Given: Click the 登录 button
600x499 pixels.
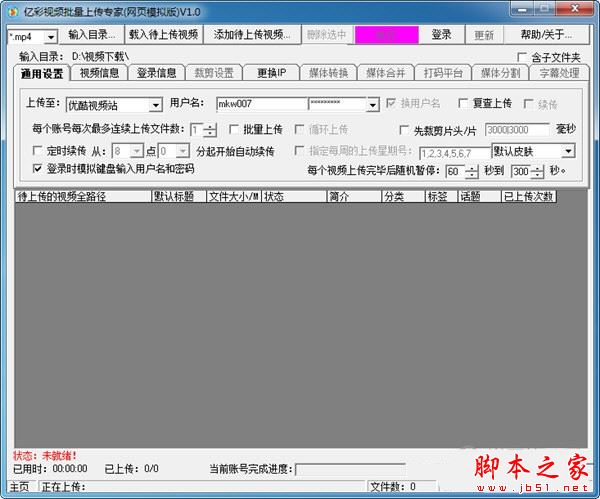Looking at the screenshot, I should pos(442,35).
